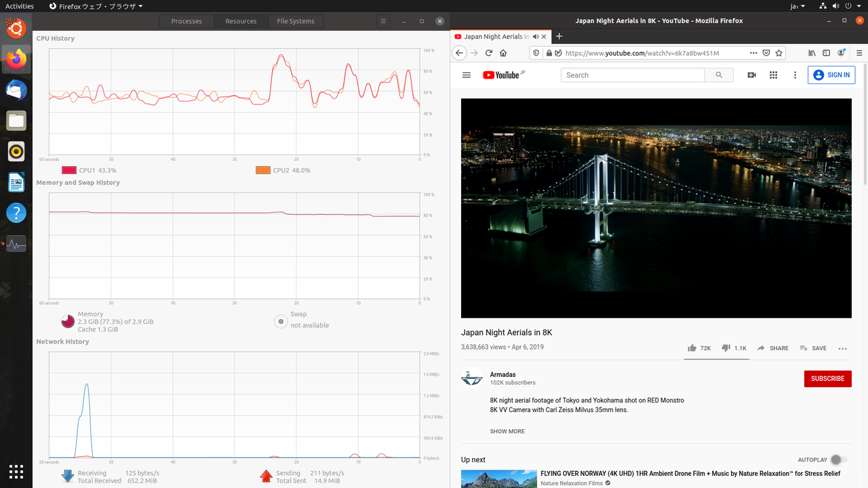
Task: Subscribe to the Armadas channel
Action: tap(828, 379)
